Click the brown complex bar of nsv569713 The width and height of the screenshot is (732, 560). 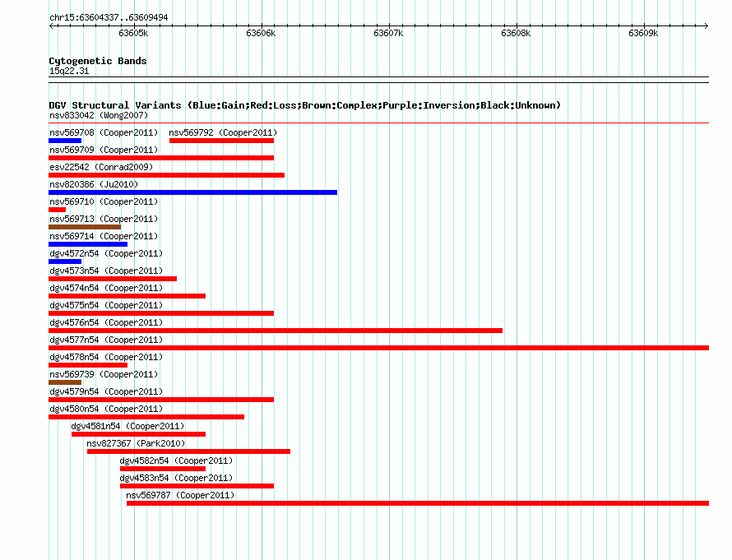point(85,227)
